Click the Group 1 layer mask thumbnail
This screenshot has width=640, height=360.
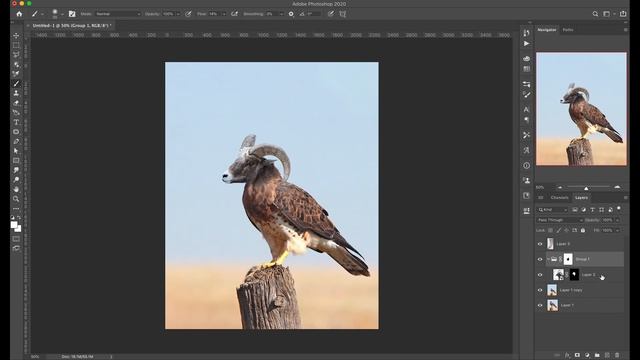[x=568, y=259]
